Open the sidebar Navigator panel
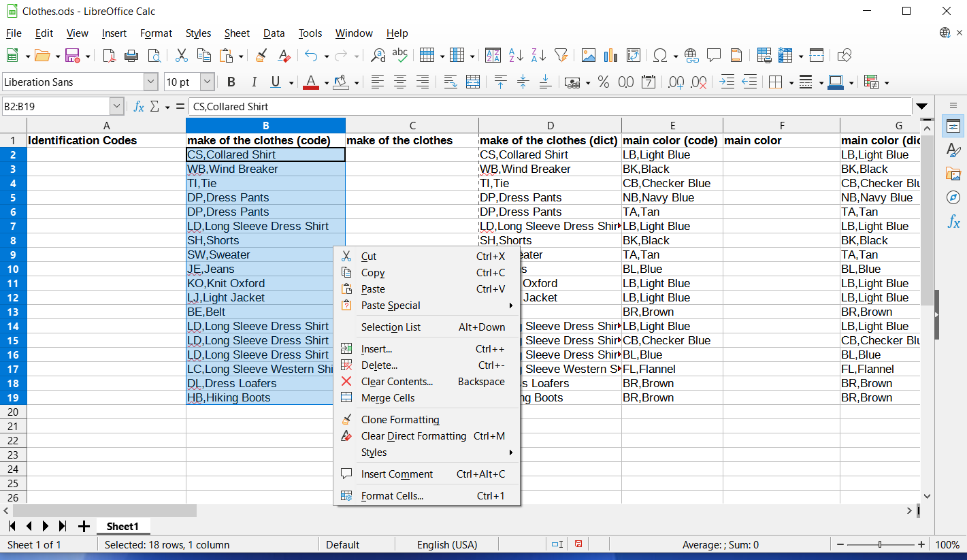 pos(953,197)
